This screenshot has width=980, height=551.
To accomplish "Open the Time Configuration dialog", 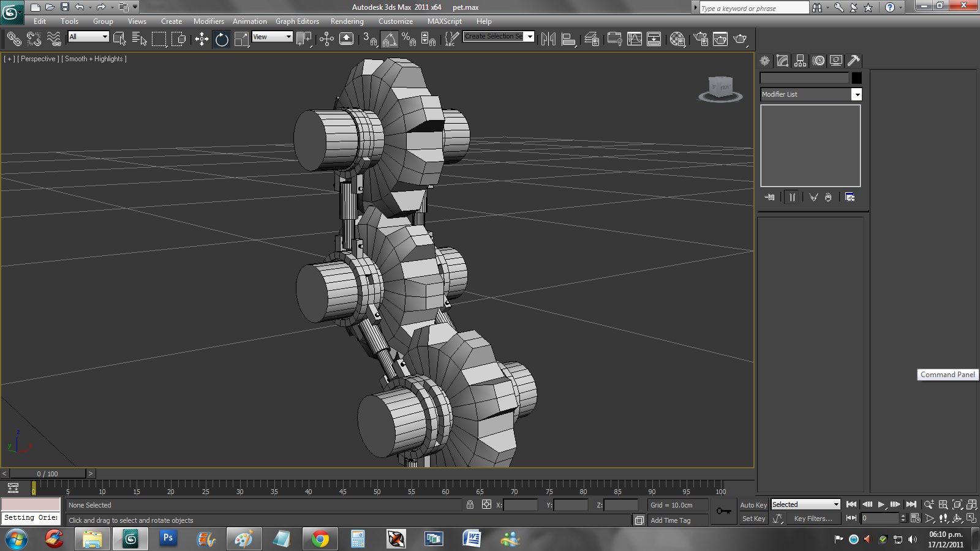I will click(x=915, y=519).
